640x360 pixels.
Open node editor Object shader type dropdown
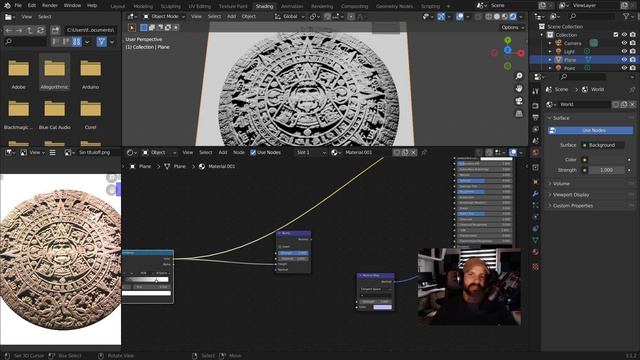pos(159,152)
